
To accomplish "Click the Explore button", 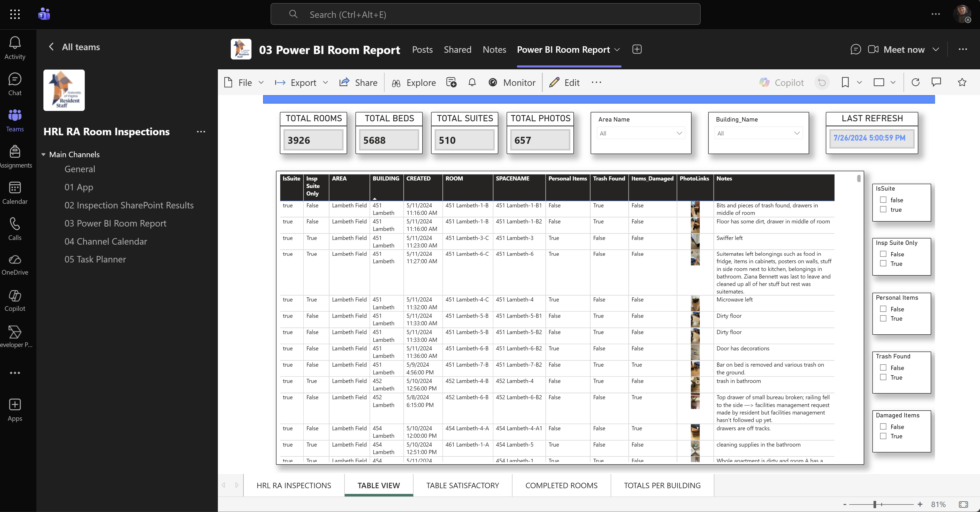I will (x=414, y=82).
